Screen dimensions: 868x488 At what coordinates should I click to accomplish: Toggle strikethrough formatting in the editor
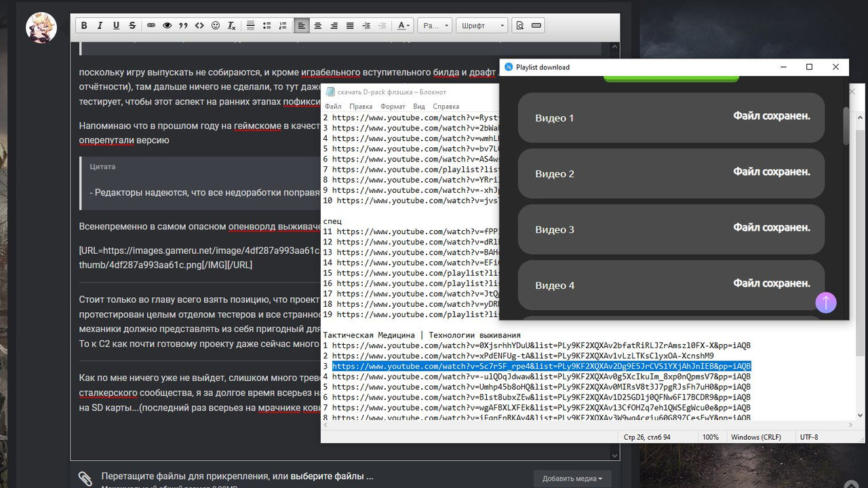pyautogui.click(x=132, y=26)
